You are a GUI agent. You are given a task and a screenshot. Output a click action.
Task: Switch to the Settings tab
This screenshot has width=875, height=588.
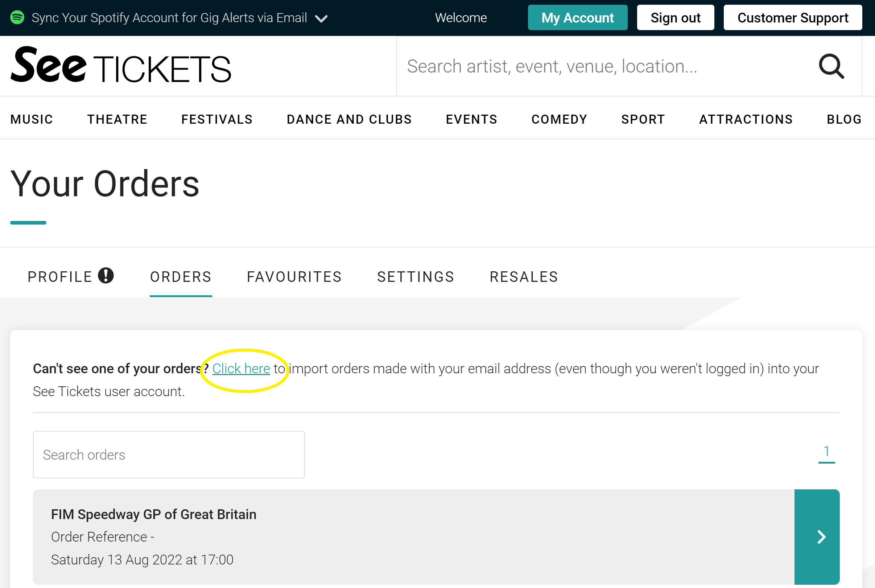pyautogui.click(x=416, y=277)
